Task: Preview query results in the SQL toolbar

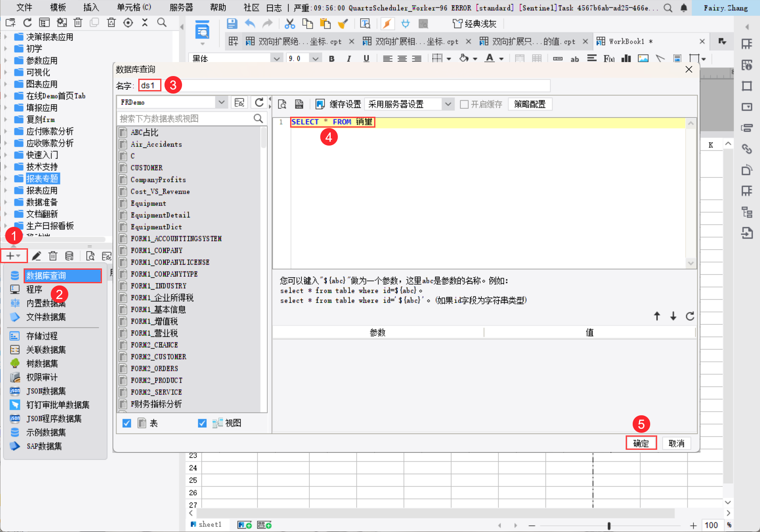Action: [282, 104]
